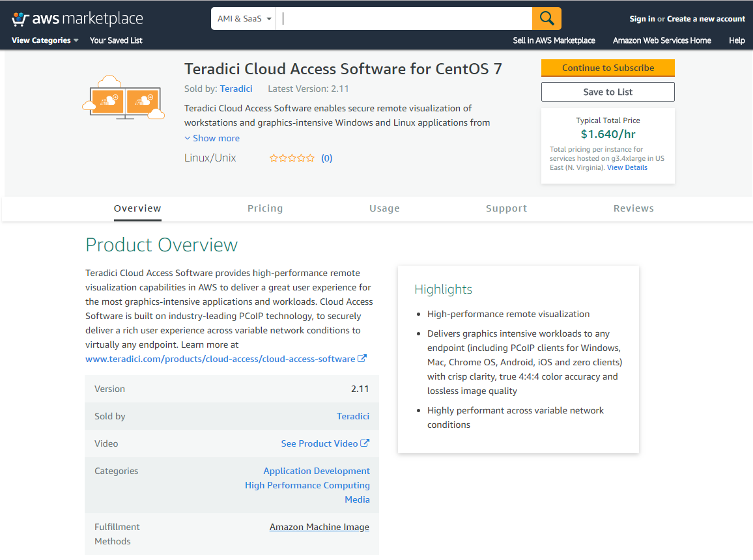Screen dimensions: 753x560
Task: Open the AMI & SaaS search filter dropdown
Action: click(x=243, y=18)
